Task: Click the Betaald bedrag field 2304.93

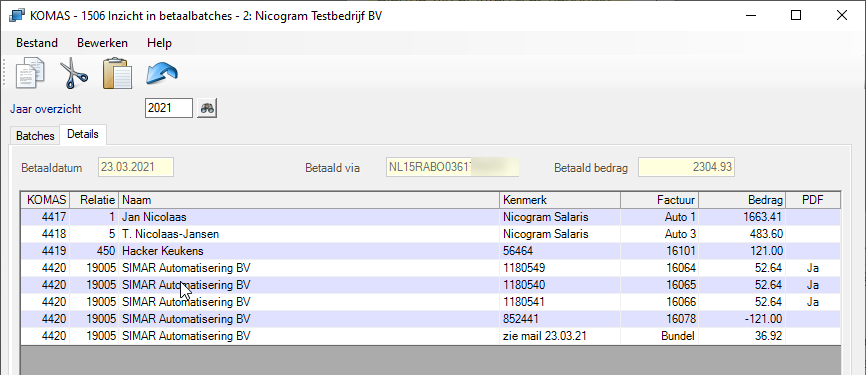Action: [x=686, y=167]
